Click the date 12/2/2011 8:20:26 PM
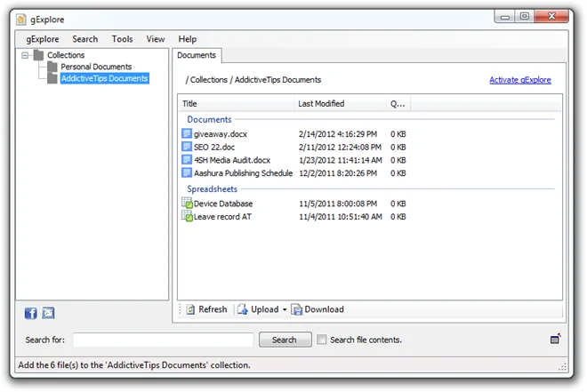 point(338,173)
